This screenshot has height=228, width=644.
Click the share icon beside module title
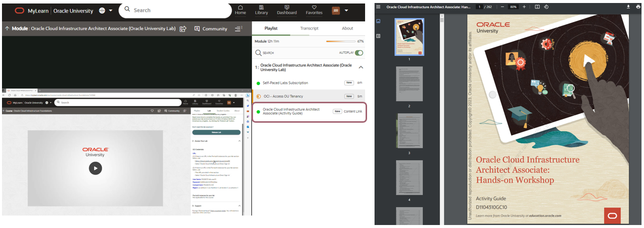[183, 28]
